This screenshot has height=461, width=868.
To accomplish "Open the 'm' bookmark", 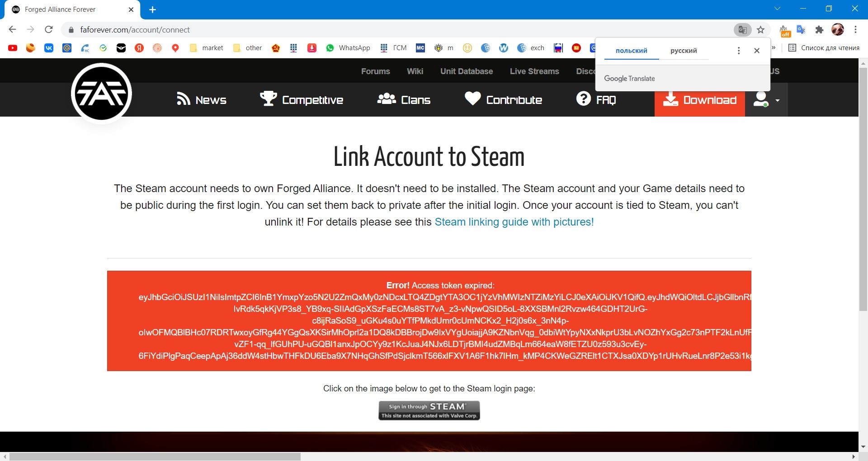I will pos(443,48).
